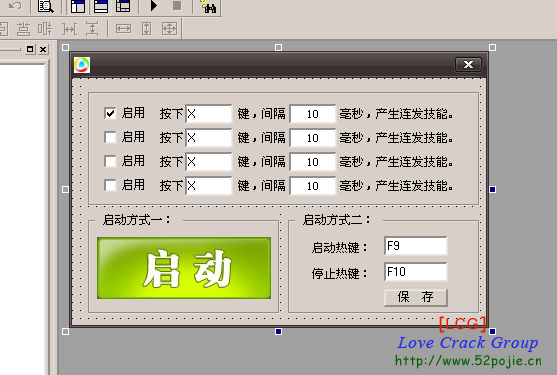Click the fourth row interval field 10

(x=313, y=186)
